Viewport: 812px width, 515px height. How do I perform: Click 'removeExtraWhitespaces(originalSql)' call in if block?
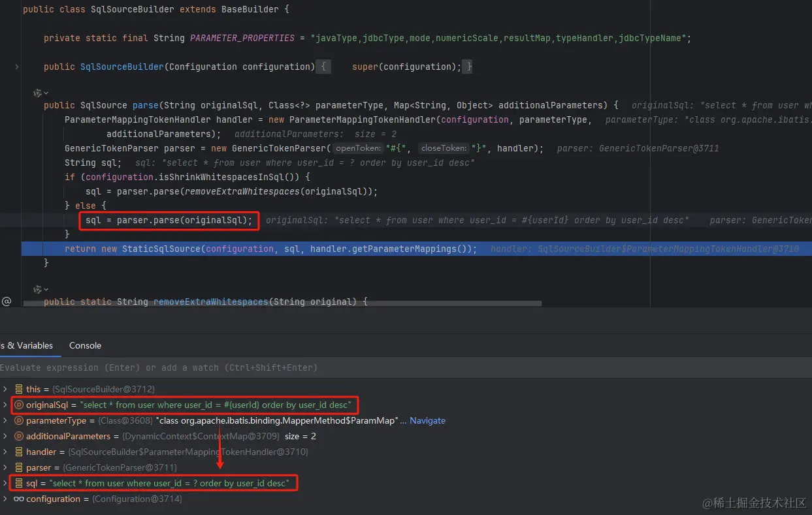click(x=278, y=191)
